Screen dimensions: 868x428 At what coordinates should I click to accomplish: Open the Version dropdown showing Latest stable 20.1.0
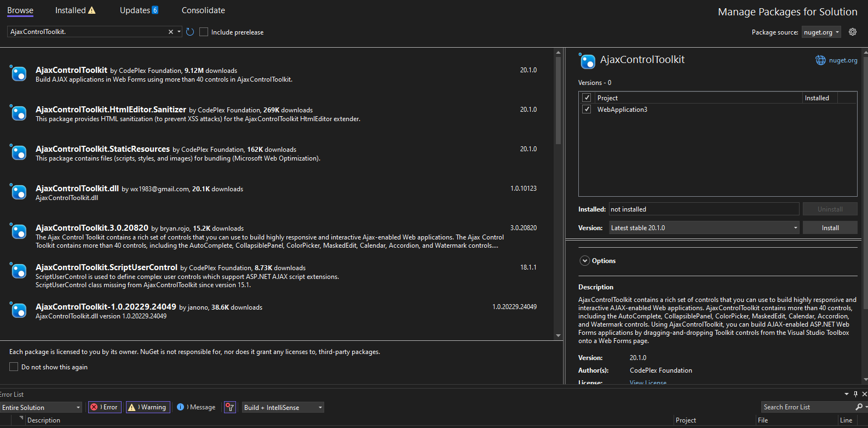[704, 227]
